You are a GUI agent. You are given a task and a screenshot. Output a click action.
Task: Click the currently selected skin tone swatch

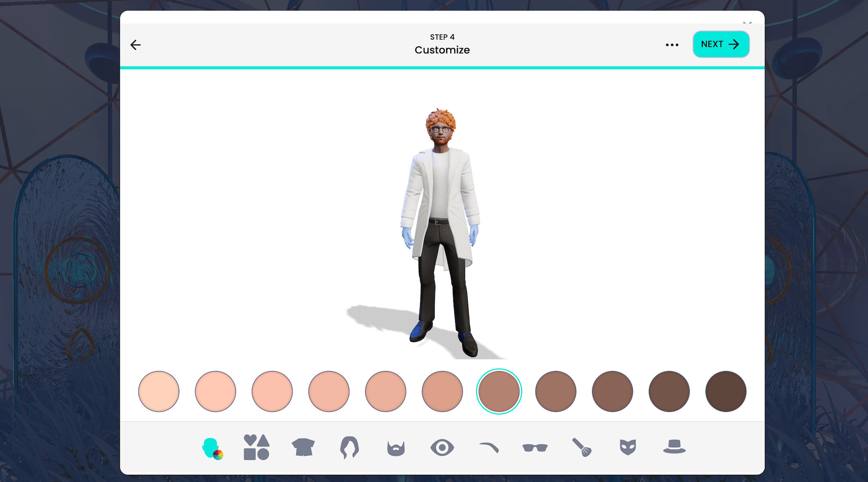[499, 391]
